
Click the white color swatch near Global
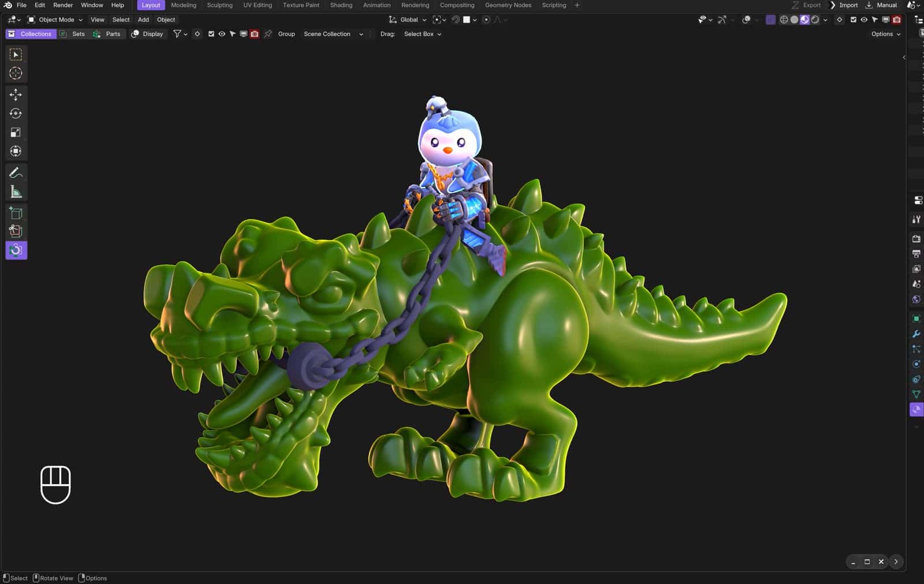point(465,19)
